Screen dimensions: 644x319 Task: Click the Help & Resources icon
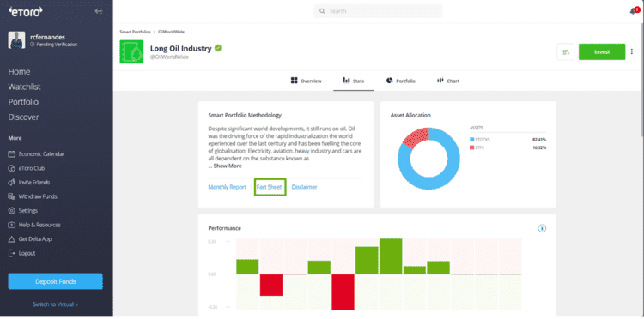(x=11, y=226)
